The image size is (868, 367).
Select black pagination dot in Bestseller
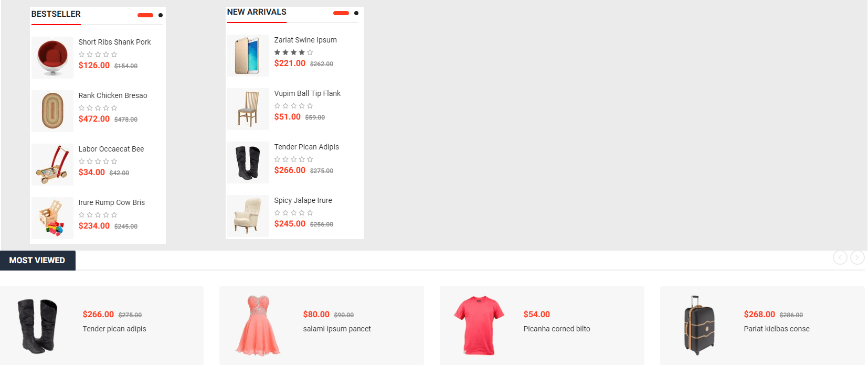[161, 15]
